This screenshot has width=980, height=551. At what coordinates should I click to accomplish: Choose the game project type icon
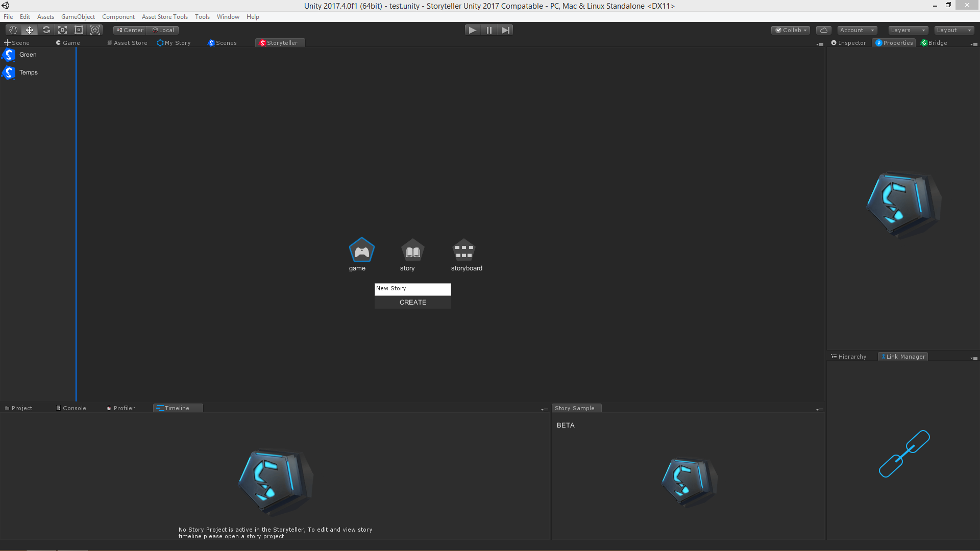(x=361, y=250)
